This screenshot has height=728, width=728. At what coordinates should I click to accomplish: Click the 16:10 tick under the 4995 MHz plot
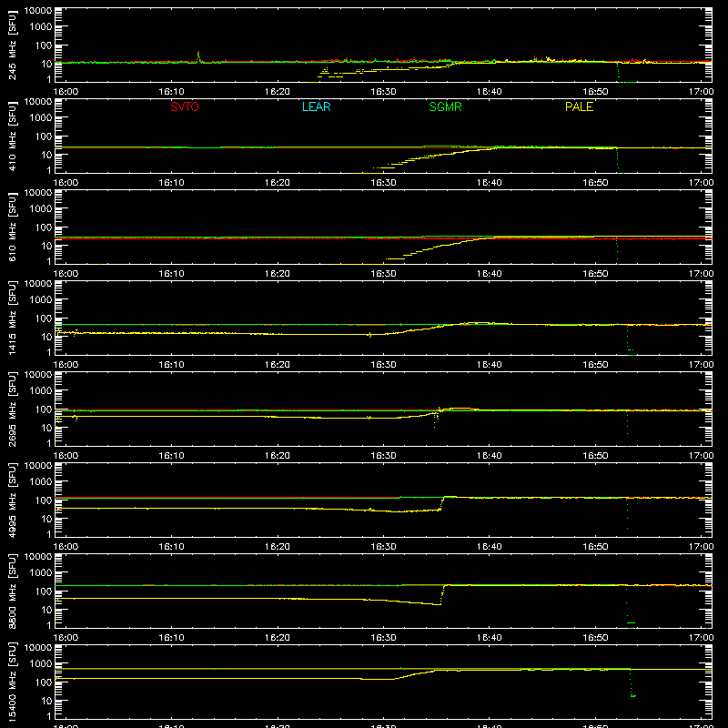tap(171, 547)
